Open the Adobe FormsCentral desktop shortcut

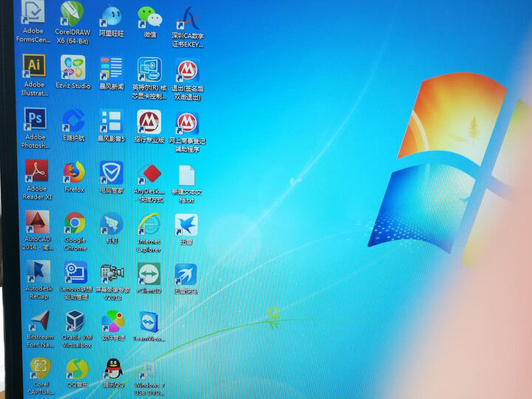(x=33, y=13)
